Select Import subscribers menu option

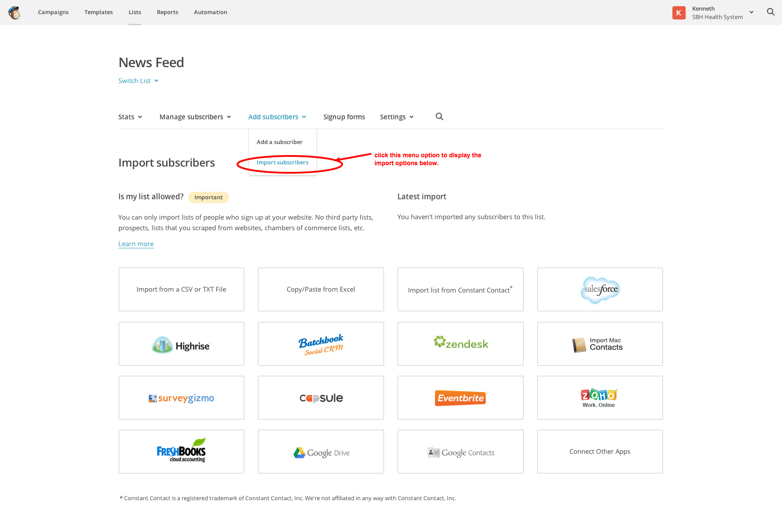[x=282, y=163]
